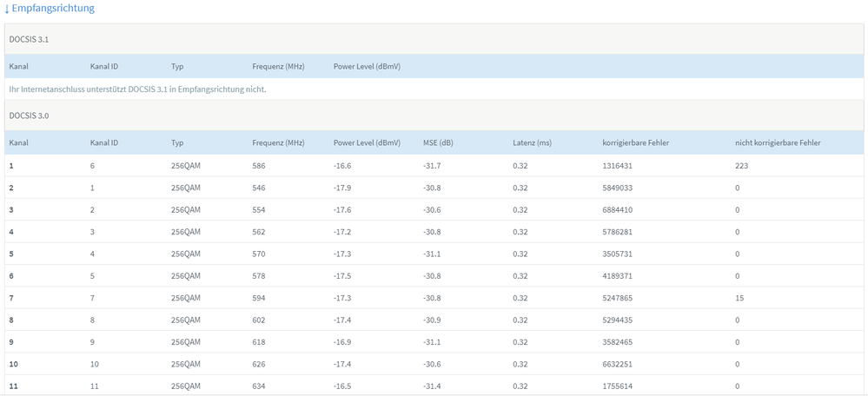Select power level -17.9
Viewport: 868px width, 396px height.
pyautogui.click(x=342, y=188)
